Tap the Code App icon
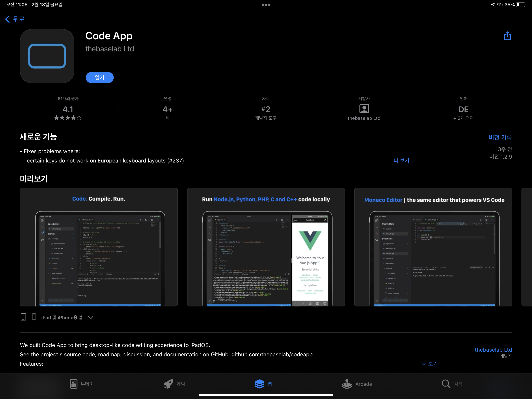The height and width of the screenshot is (399, 532). 47,56
